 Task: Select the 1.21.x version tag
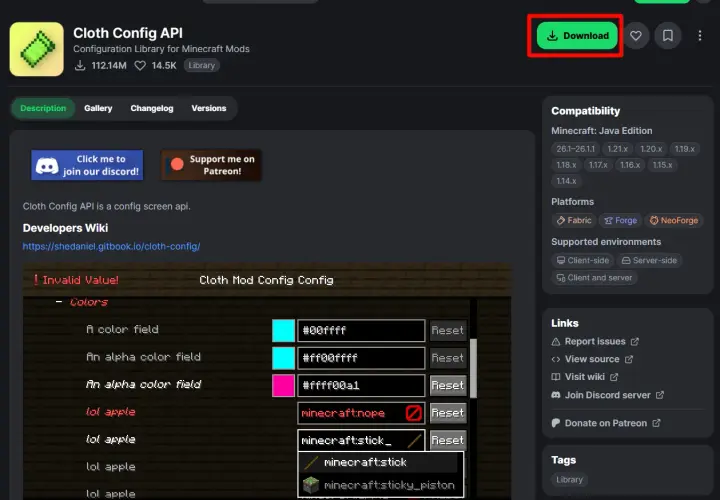pyautogui.click(x=617, y=149)
